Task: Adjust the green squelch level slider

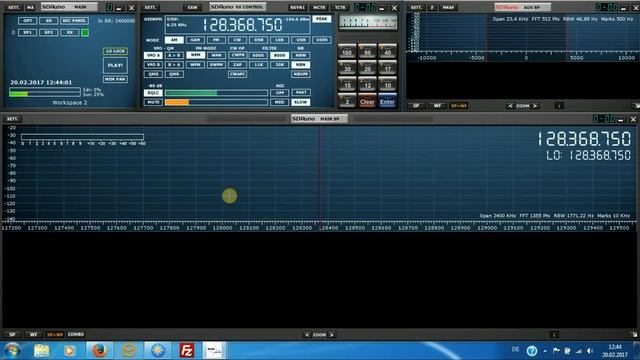Action: (216, 93)
